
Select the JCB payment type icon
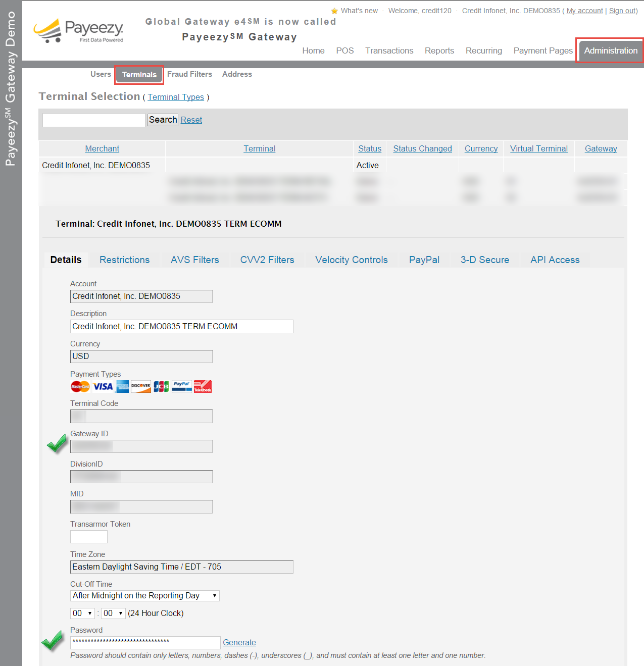point(161,386)
